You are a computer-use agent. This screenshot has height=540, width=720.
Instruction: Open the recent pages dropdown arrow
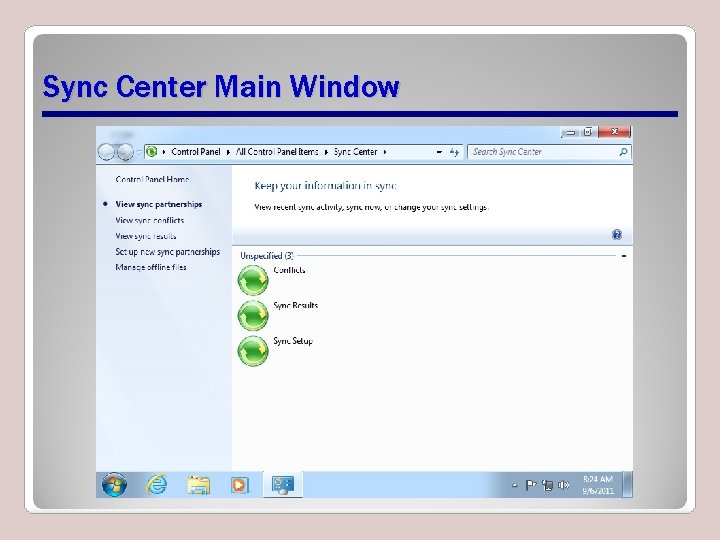[x=139, y=152]
